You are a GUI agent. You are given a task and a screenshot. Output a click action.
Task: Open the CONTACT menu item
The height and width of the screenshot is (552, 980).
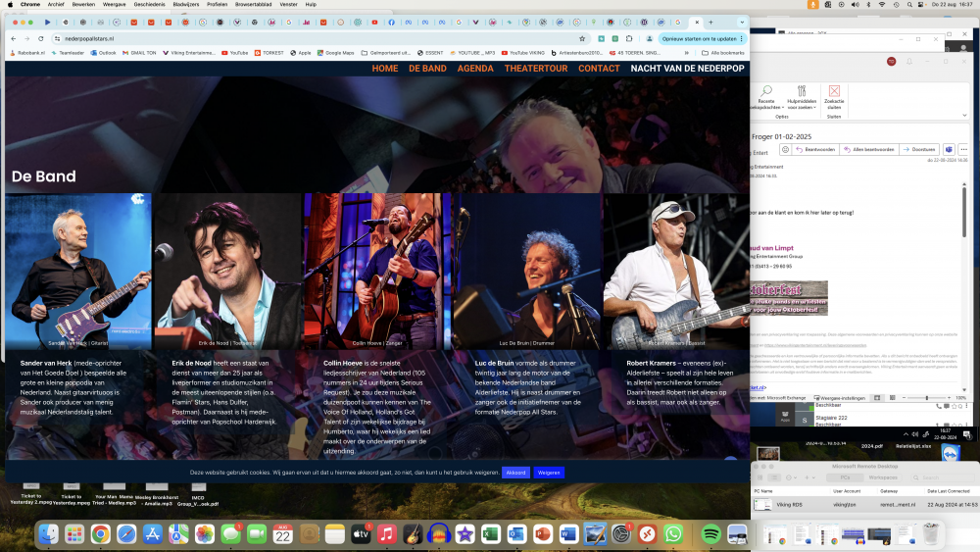click(x=599, y=69)
